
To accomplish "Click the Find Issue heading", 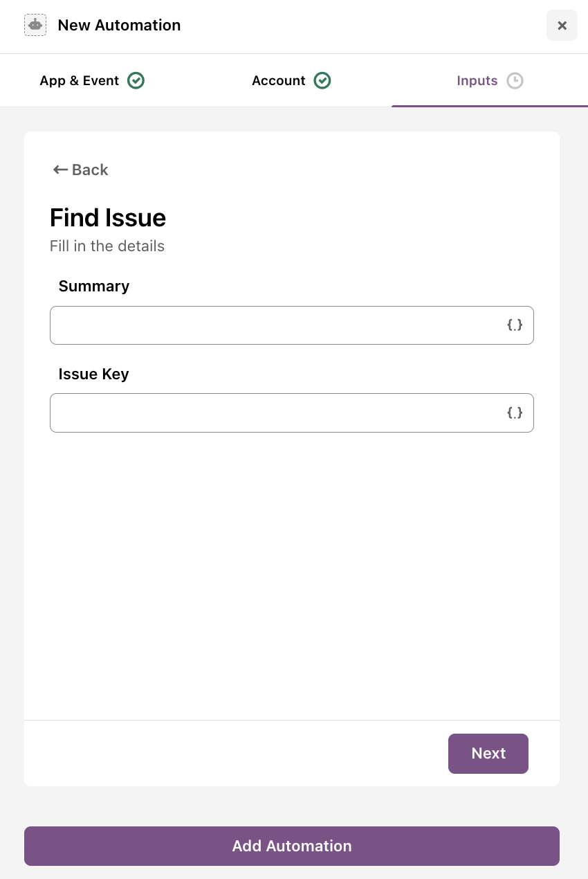I will 108,218.
